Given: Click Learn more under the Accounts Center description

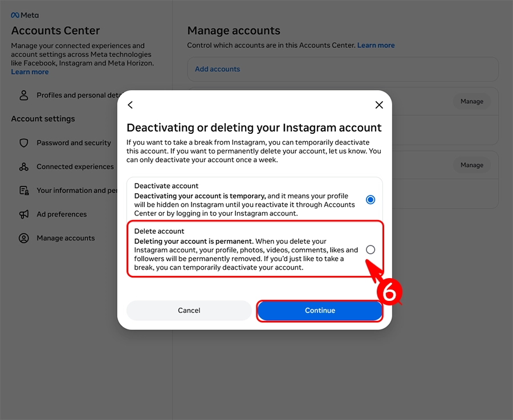Looking at the screenshot, I should (x=30, y=72).
